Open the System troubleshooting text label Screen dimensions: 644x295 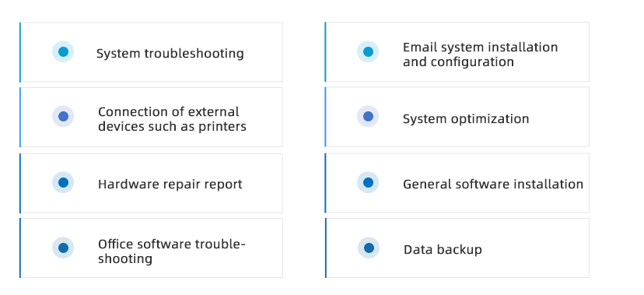(170, 54)
